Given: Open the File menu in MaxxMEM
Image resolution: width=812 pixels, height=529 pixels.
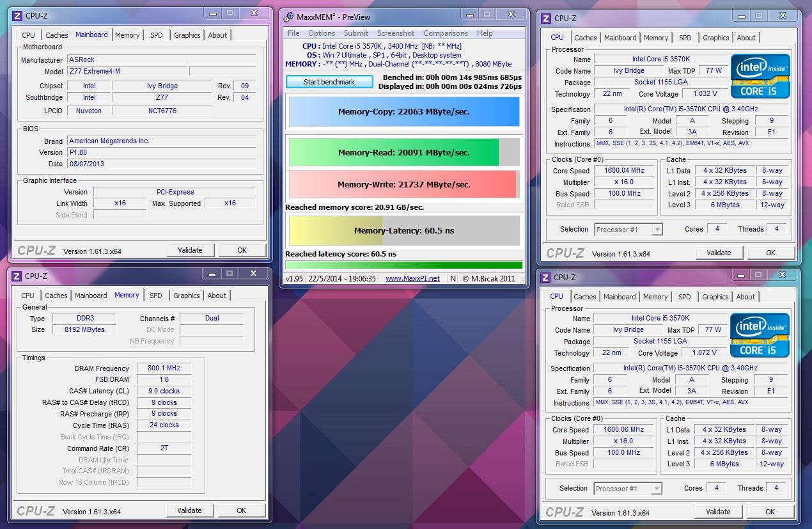Looking at the screenshot, I should 293,33.
